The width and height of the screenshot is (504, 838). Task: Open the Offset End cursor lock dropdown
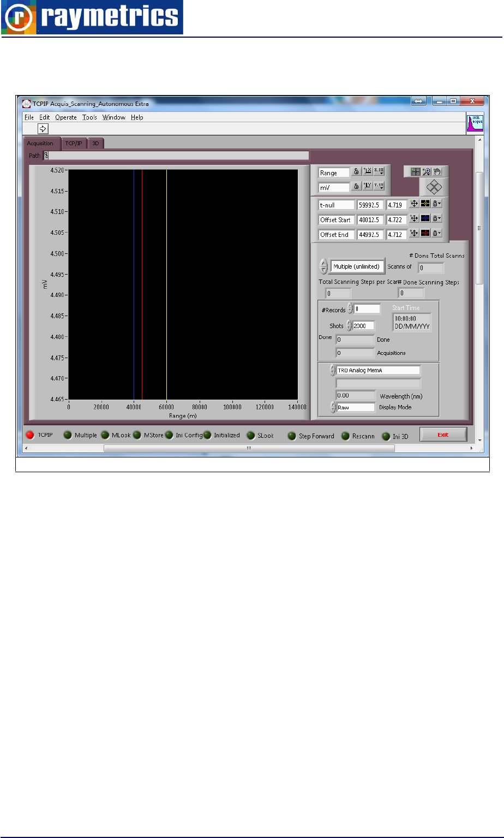pos(436,233)
